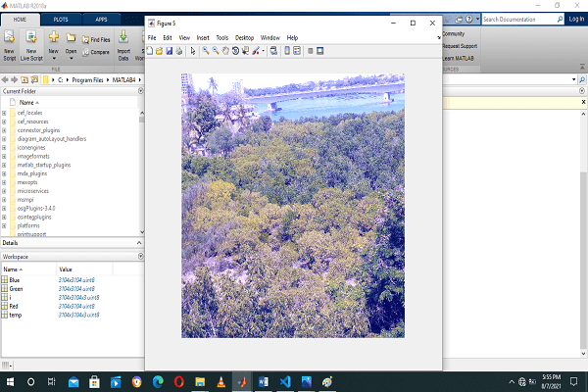
Task: Click the Save Figure icon
Action: coord(170,50)
